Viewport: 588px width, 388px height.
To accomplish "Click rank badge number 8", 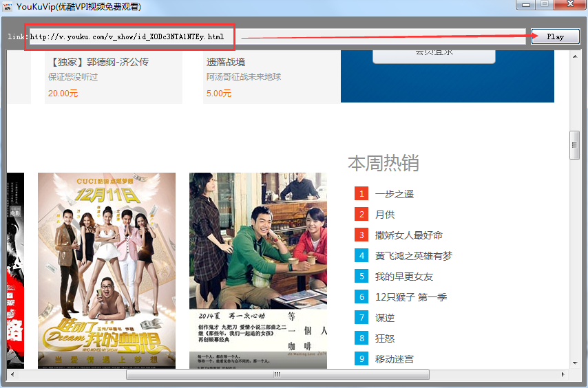I will (361, 338).
